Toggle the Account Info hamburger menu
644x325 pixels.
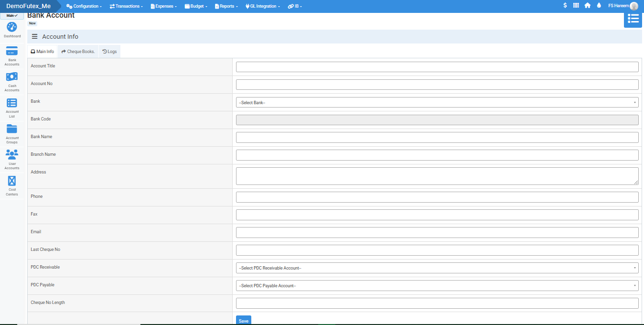point(35,37)
